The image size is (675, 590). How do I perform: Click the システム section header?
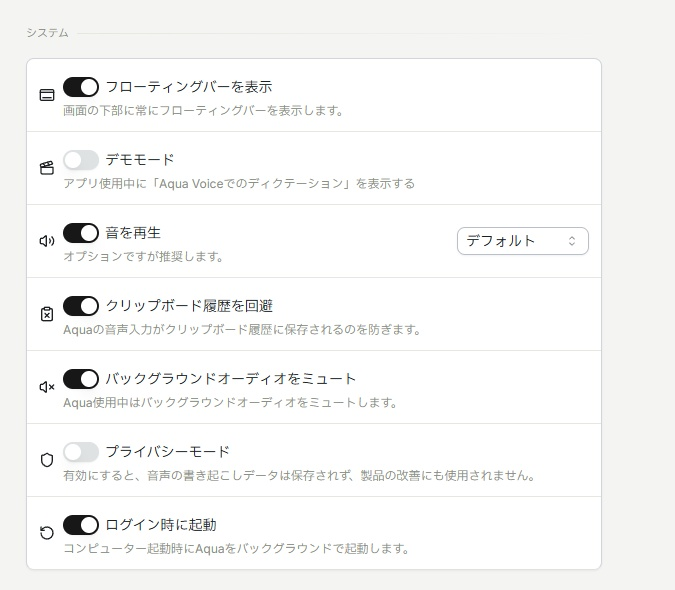pos(47,33)
